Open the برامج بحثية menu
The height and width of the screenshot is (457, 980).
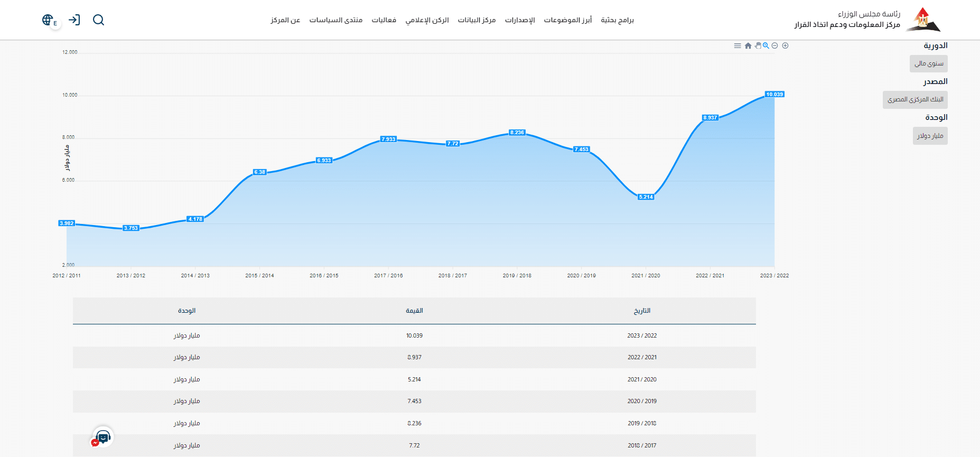click(x=617, y=20)
